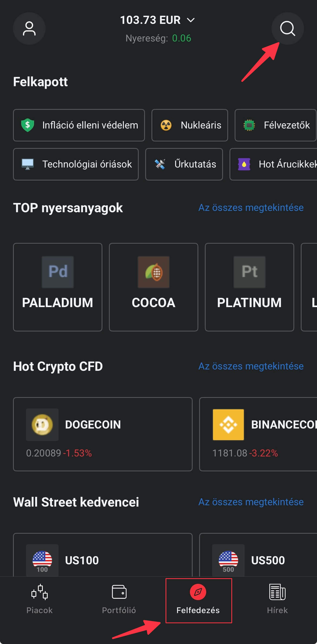Open the Félvezetők category chip

(x=276, y=125)
